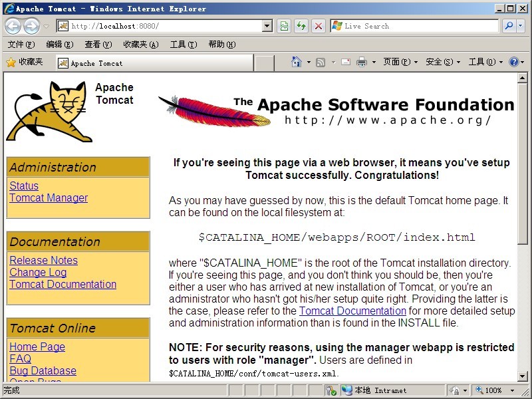The height and width of the screenshot is (399, 532).
Task: Open the 工具(O) command bar menu
Action: point(485,62)
